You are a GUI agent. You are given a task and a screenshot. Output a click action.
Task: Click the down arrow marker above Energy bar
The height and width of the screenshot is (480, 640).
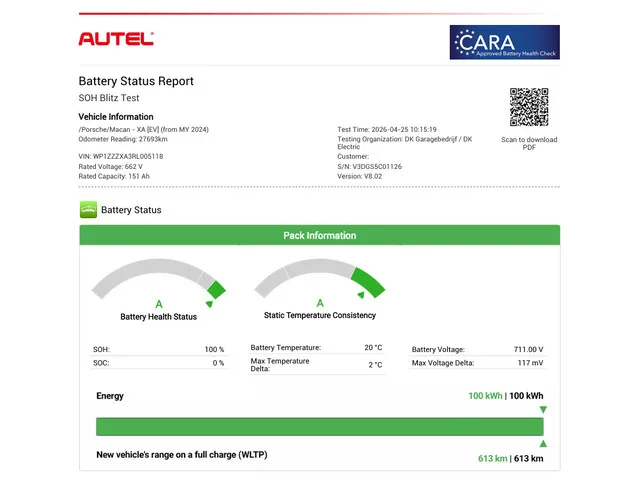coord(543,410)
